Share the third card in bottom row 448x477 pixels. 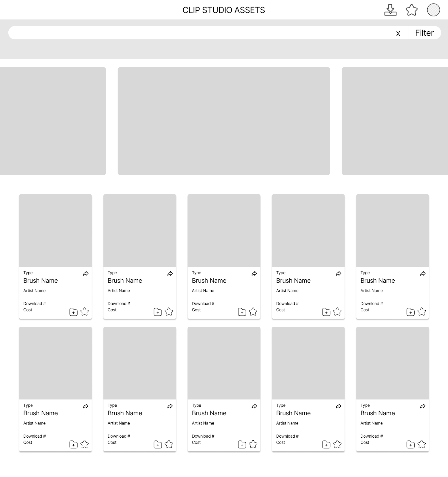pos(254,406)
